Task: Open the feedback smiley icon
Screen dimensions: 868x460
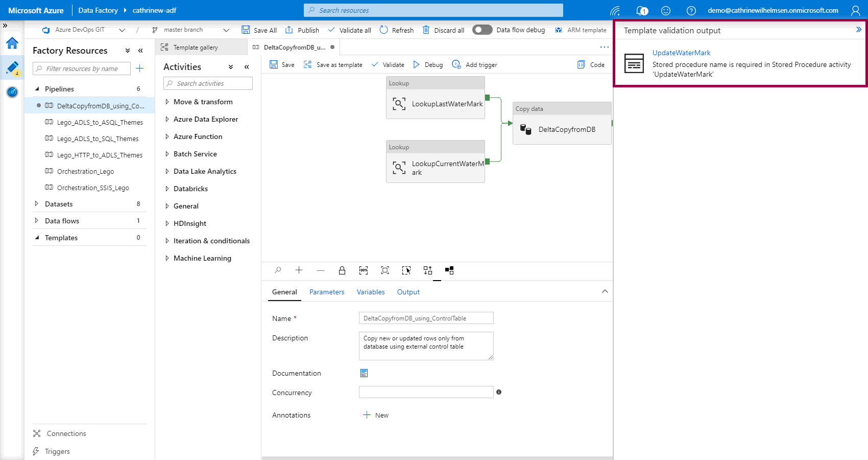Action: [666, 10]
